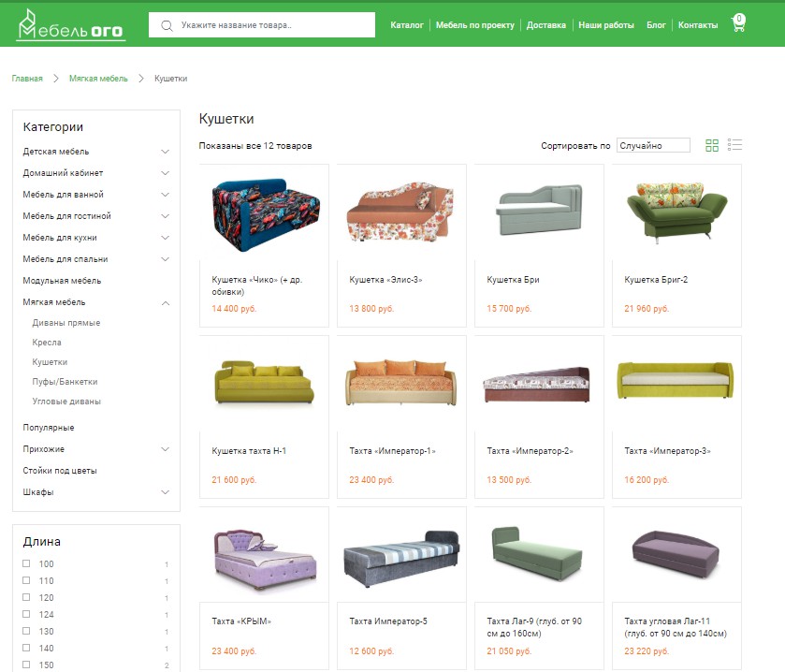Open Кушетка тахта Н-1 product image
Viewport: 785px width, 672px height.
(265, 382)
